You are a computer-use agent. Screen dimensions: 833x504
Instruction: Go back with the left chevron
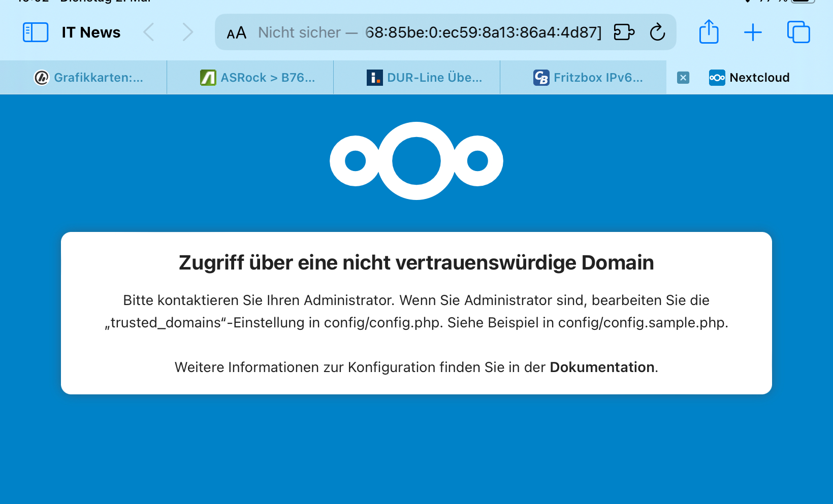point(148,32)
